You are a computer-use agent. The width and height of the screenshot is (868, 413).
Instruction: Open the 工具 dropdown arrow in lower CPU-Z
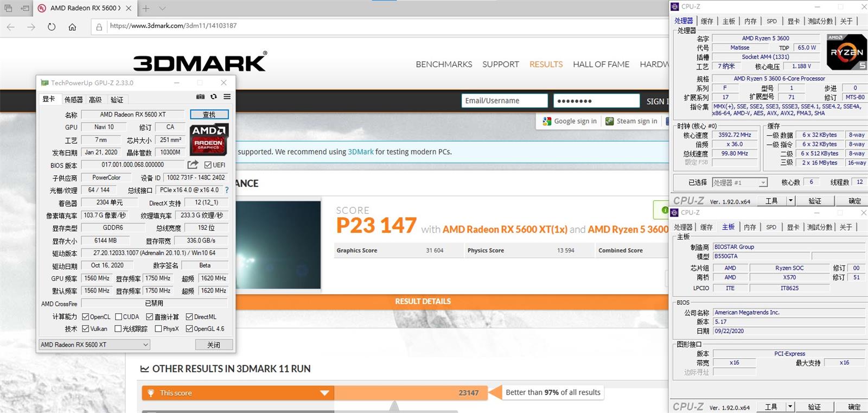(790, 406)
